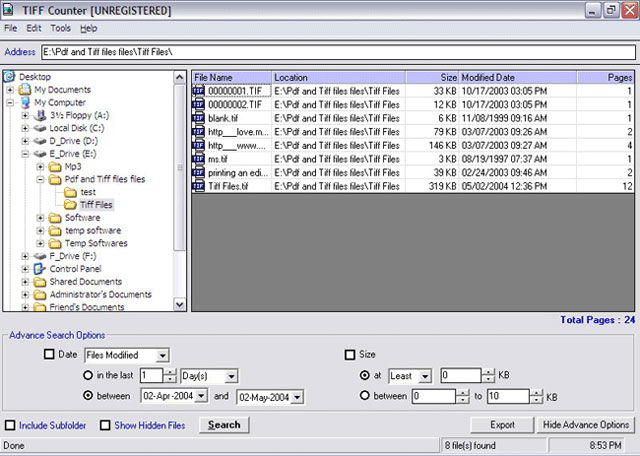
Task: Open the Edit menu
Action: coord(34,28)
